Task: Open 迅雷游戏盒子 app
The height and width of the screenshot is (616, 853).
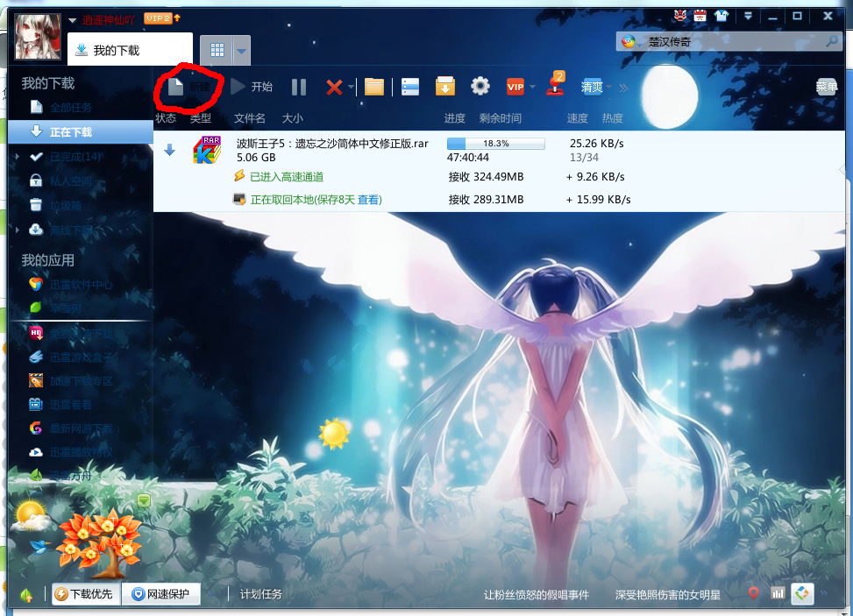Action: [x=81, y=358]
